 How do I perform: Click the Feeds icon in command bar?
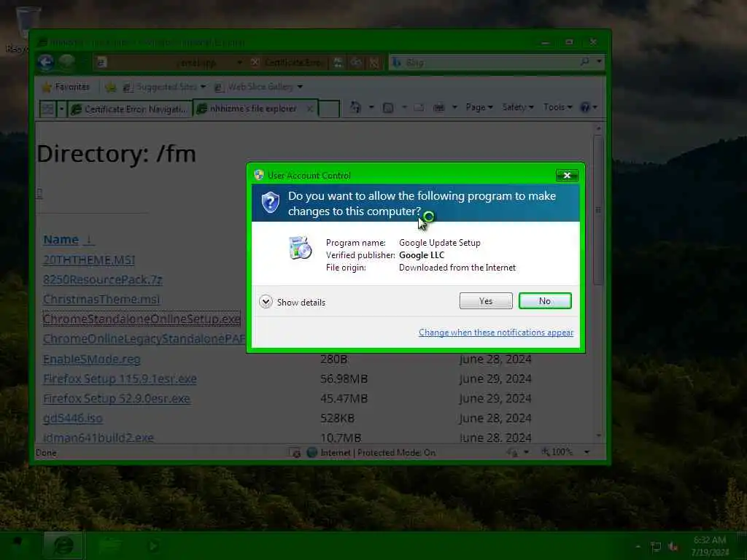pyautogui.click(x=388, y=108)
